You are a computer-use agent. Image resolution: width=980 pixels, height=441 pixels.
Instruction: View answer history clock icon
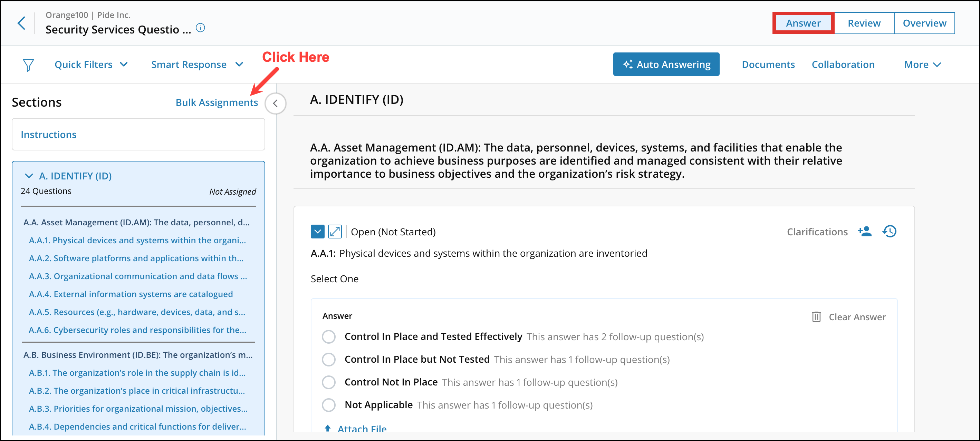click(889, 231)
